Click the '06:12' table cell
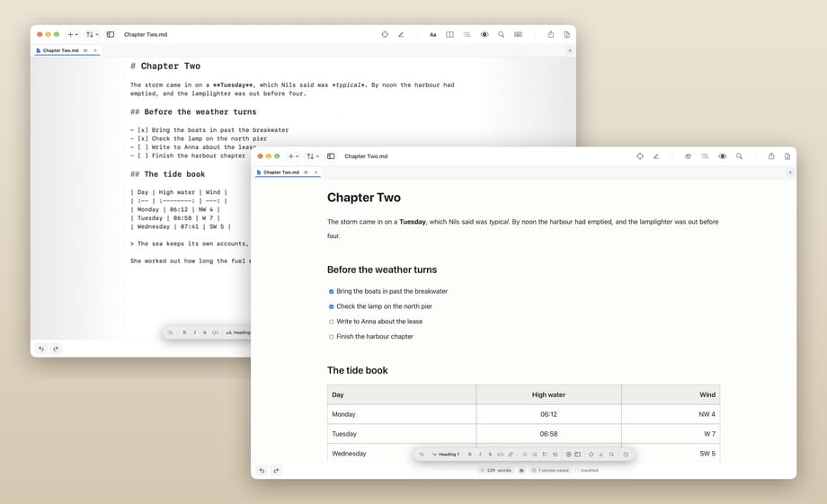Screen dimensions: 827x504 coord(548,414)
